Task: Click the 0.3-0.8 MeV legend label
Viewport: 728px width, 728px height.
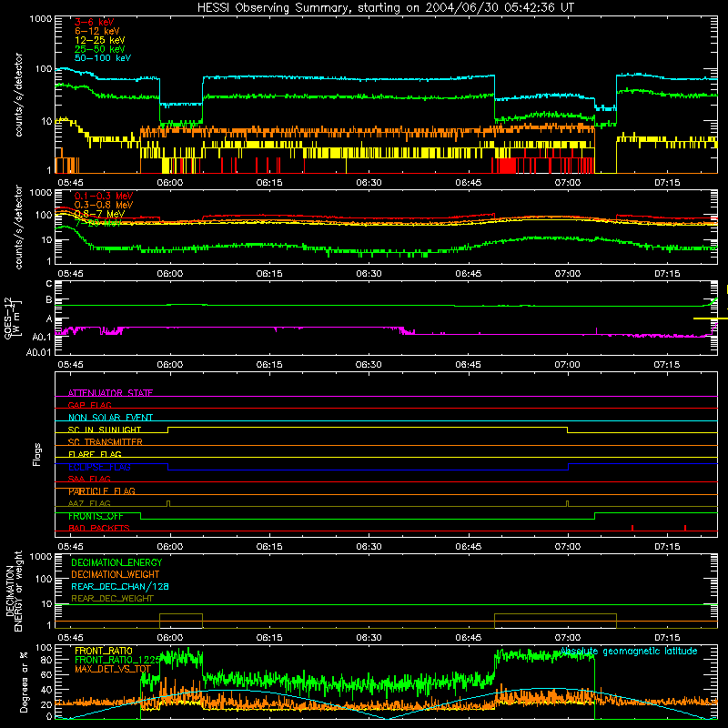Action: [x=104, y=205]
